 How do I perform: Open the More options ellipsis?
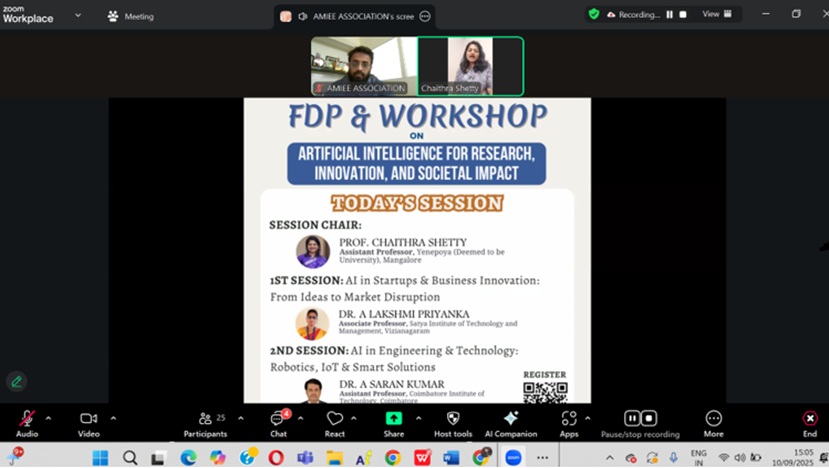(713, 419)
